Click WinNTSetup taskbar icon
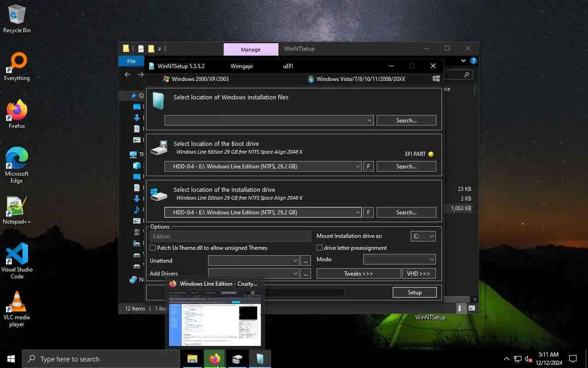The width and height of the screenshot is (588, 368). [260, 359]
